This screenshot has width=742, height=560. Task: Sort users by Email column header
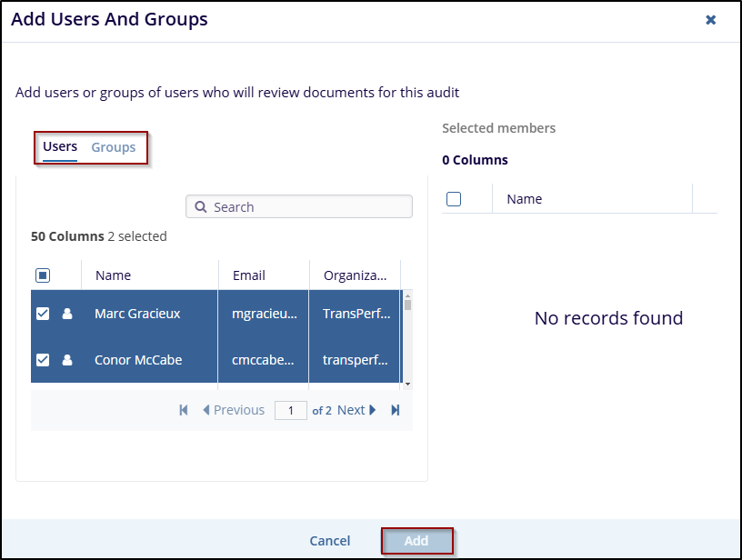[249, 275]
